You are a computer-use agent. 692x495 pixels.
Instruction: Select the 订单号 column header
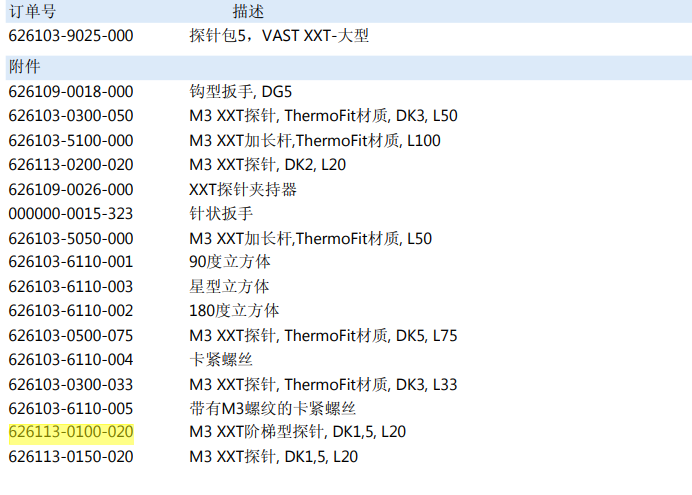pyautogui.click(x=32, y=12)
